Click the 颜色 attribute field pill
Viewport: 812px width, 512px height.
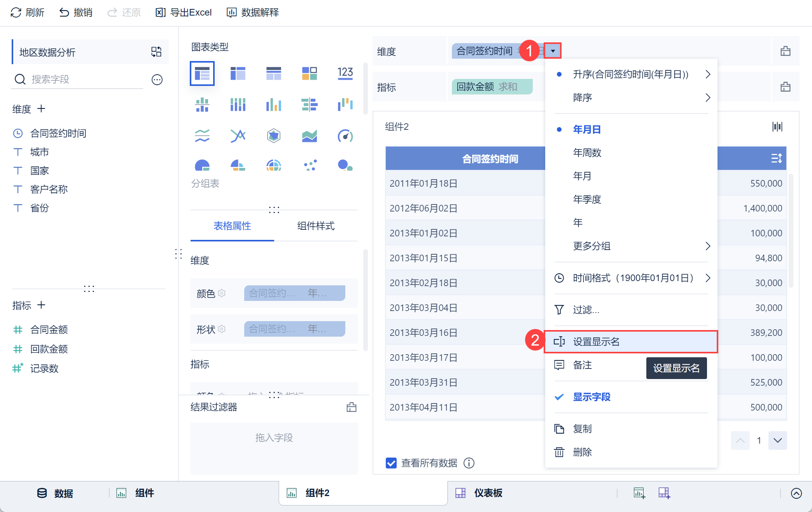click(294, 293)
